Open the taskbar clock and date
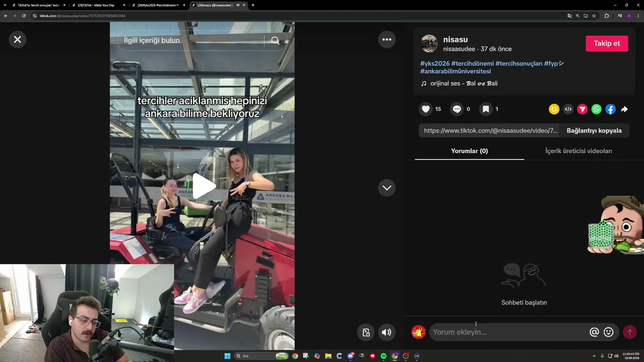Viewport: 644px width, 362px height. point(631,356)
